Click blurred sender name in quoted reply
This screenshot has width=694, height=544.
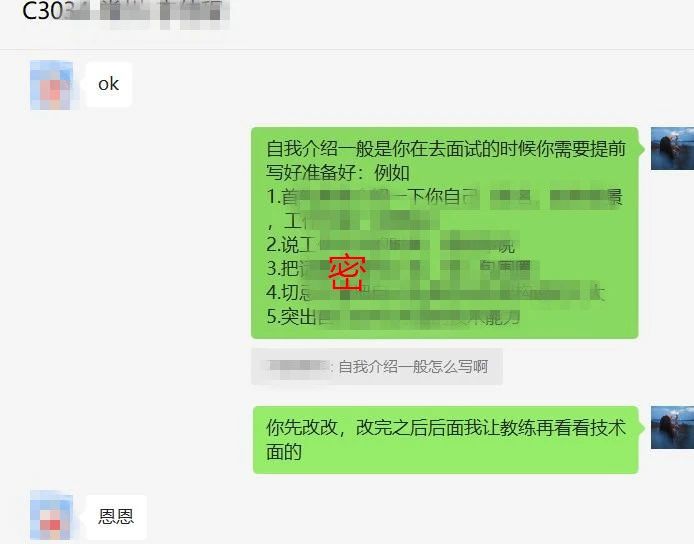click(x=298, y=367)
